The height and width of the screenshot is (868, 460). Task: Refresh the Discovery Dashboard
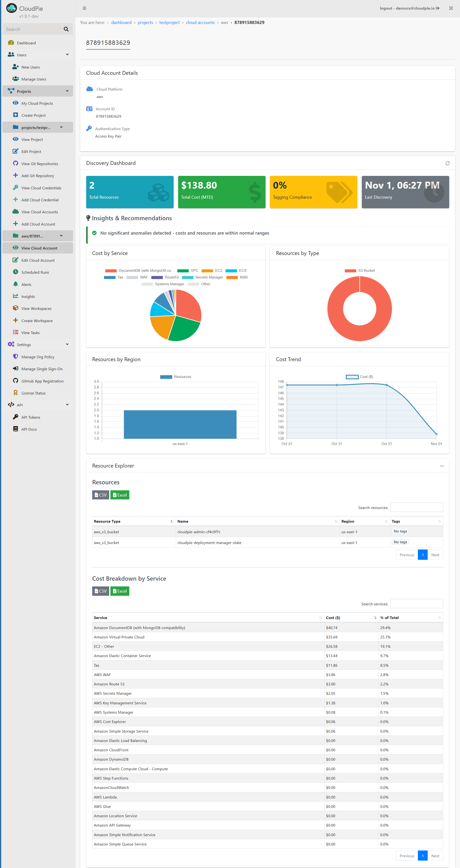point(447,163)
